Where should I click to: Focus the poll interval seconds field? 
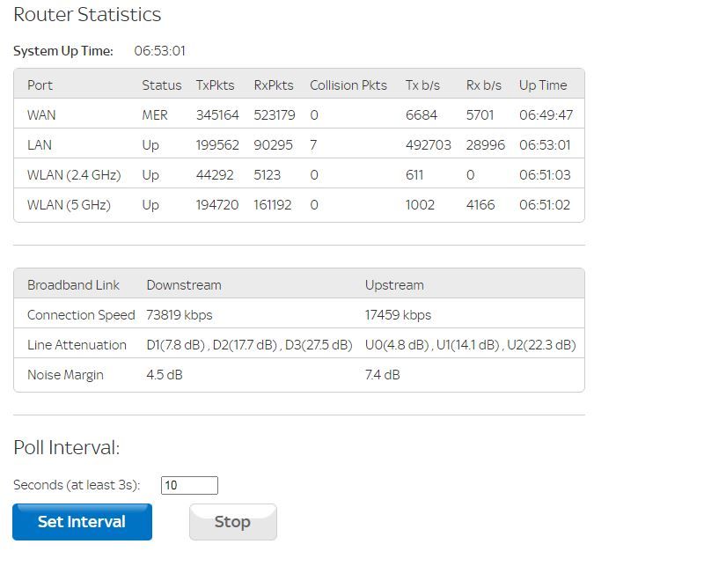click(x=189, y=485)
